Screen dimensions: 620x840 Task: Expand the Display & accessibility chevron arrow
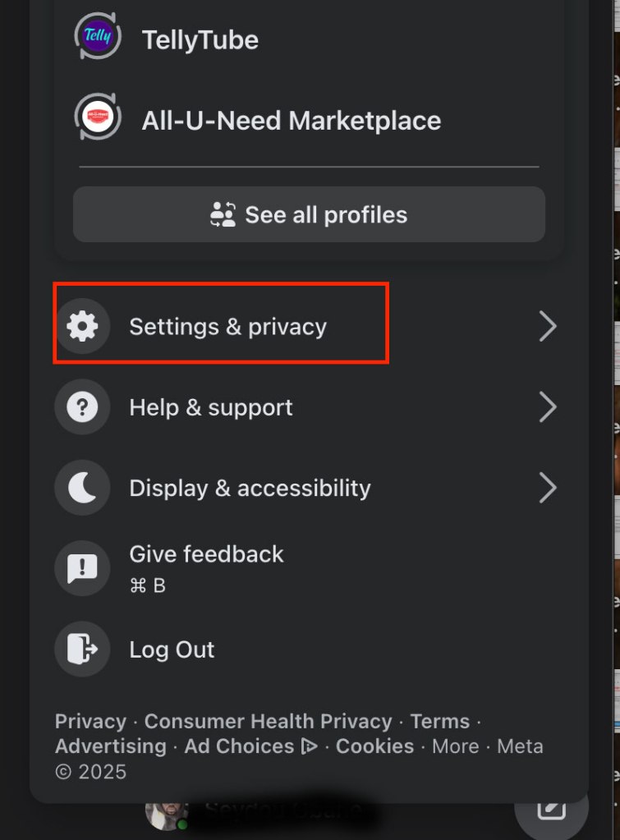point(548,488)
